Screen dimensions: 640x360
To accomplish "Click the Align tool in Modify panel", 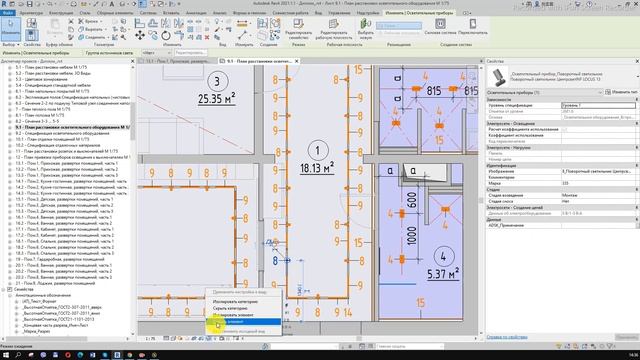I will coord(140,24).
